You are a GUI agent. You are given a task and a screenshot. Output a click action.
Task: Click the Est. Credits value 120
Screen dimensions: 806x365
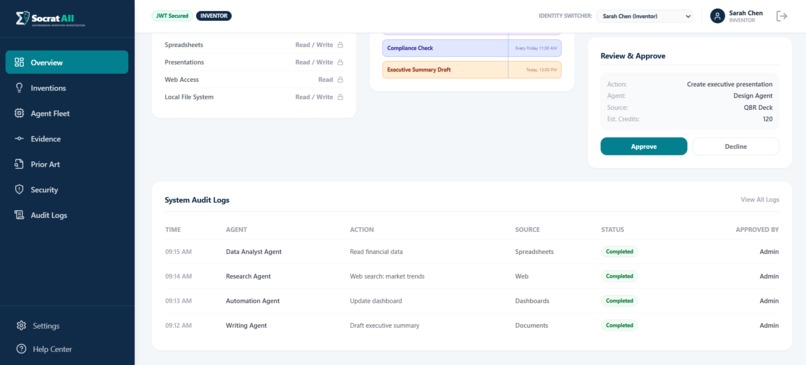[x=767, y=119]
